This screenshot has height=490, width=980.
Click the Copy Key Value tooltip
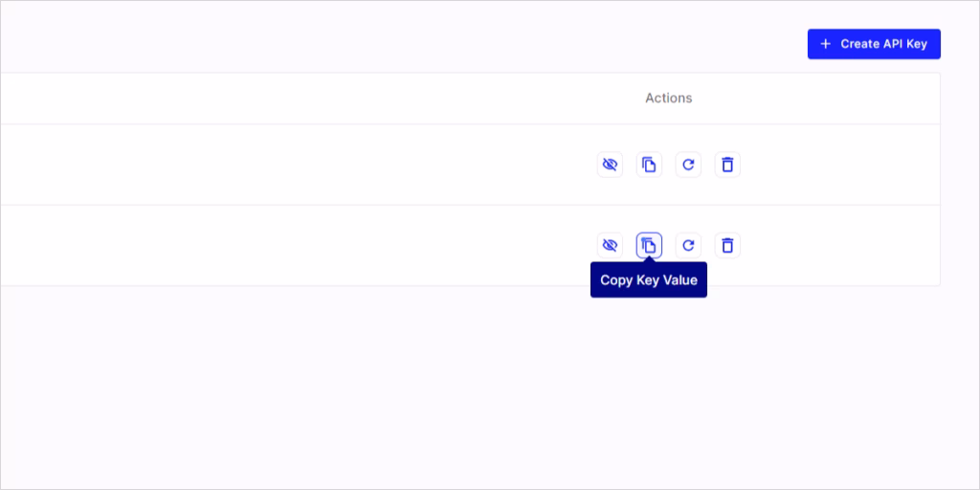(x=649, y=280)
